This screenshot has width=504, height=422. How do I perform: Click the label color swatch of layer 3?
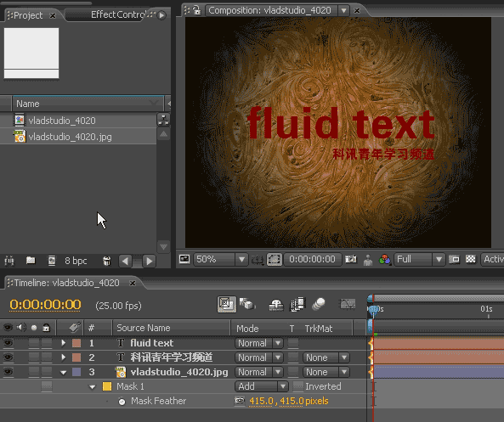point(76,372)
